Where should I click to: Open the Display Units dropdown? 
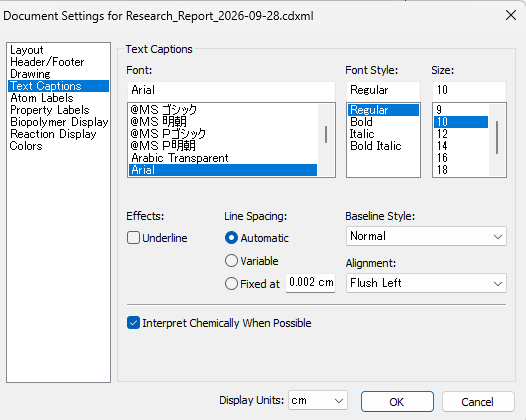click(318, 400)
